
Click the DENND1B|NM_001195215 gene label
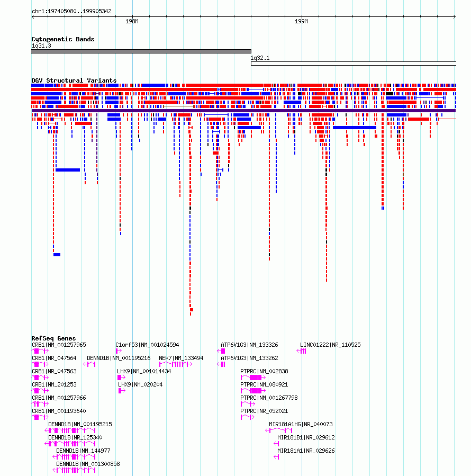click(x=80, y=424)
